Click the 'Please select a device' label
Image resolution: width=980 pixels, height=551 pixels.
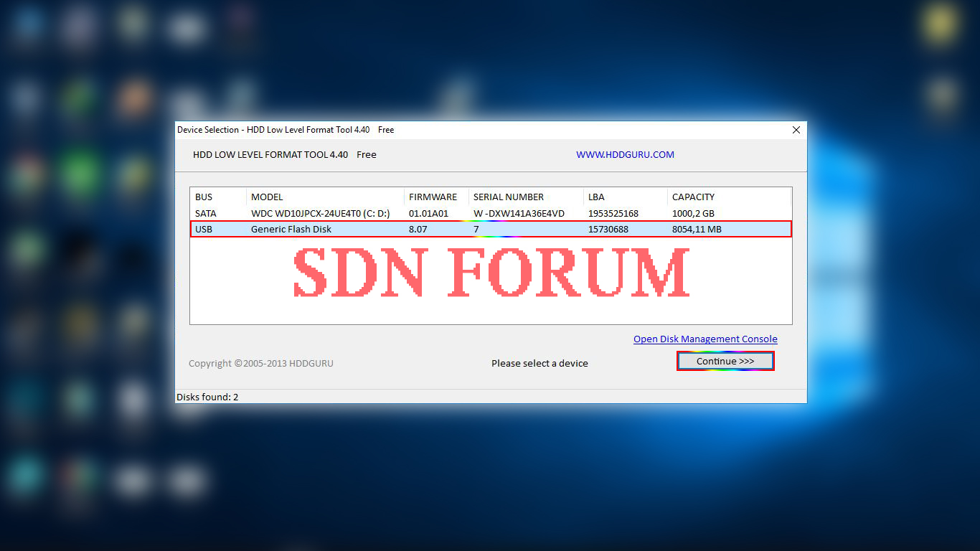point(540,363)
